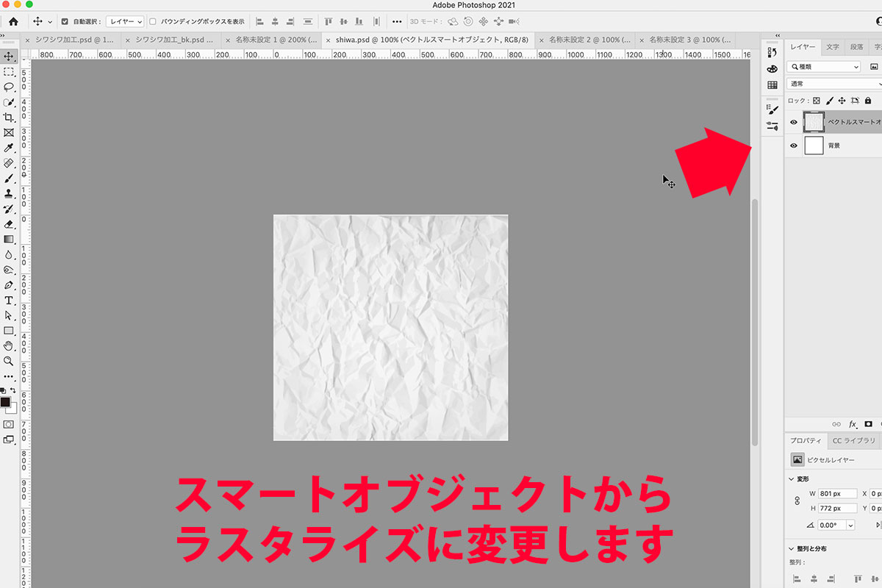Viewport: 882px width, 588px height.
Task: Select the Crop tool
Action: pos(9,118)
